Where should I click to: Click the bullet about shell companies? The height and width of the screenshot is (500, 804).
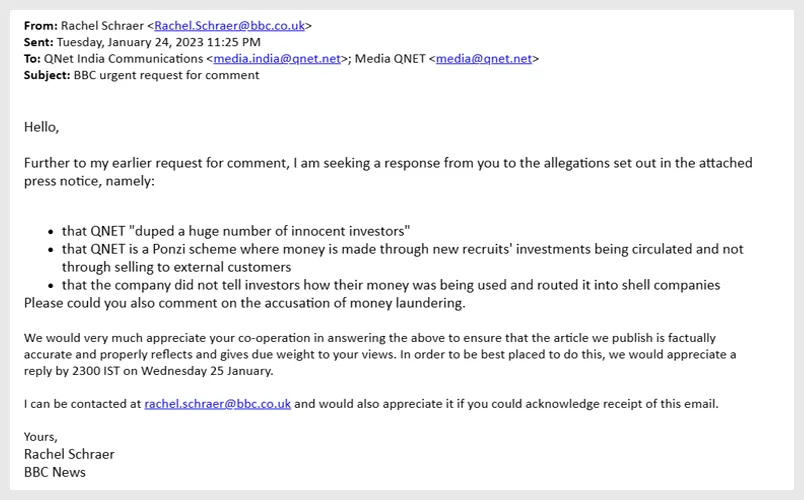[x=390, y=285]
